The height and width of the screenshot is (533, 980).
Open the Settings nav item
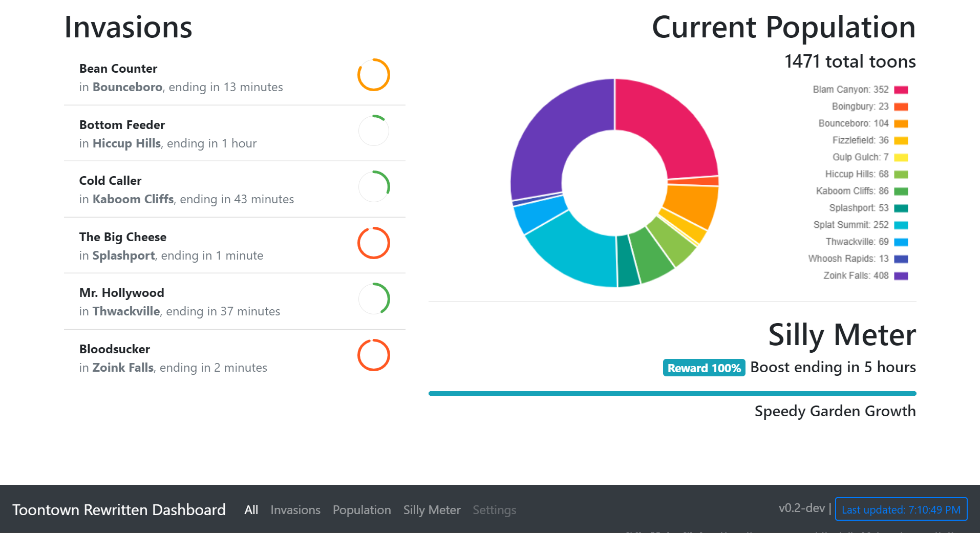(x=495, y=510)
